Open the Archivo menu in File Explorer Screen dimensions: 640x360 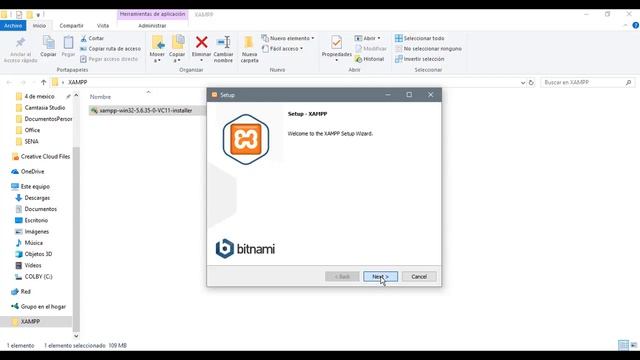pyautogui.click(x=13, y=25)
